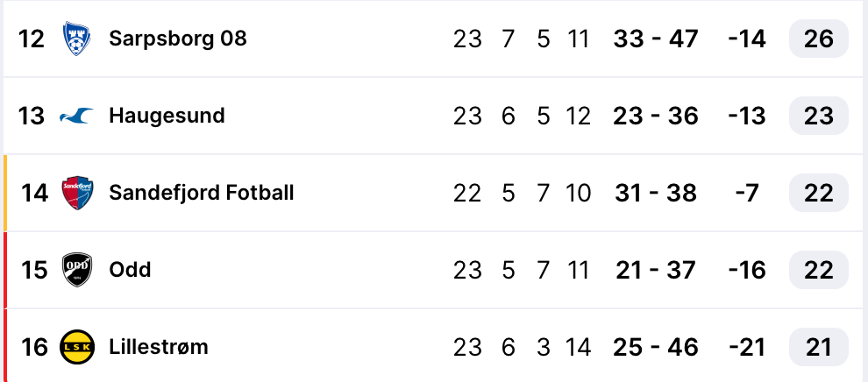Select the Odd team name
Viewport: 868px width, 382px height.
click(130, 270)
